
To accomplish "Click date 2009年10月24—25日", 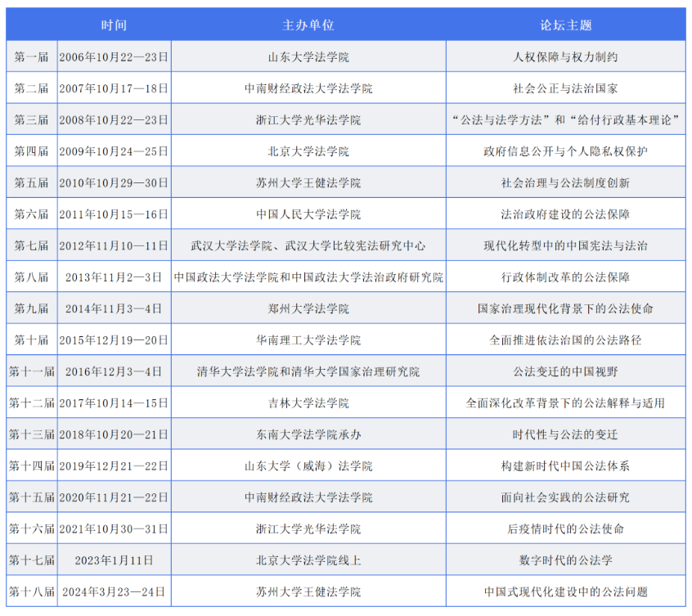I will 114,151.
